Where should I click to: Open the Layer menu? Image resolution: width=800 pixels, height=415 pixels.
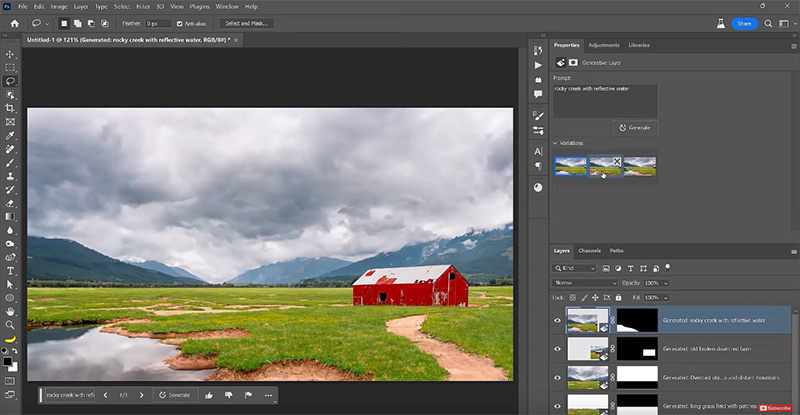coord(81,7)
